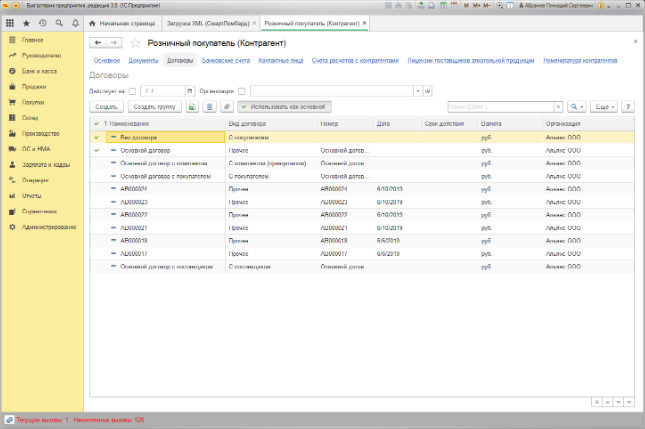
Task: Open the Зарплата и кадры section
Action: [46, 165]
